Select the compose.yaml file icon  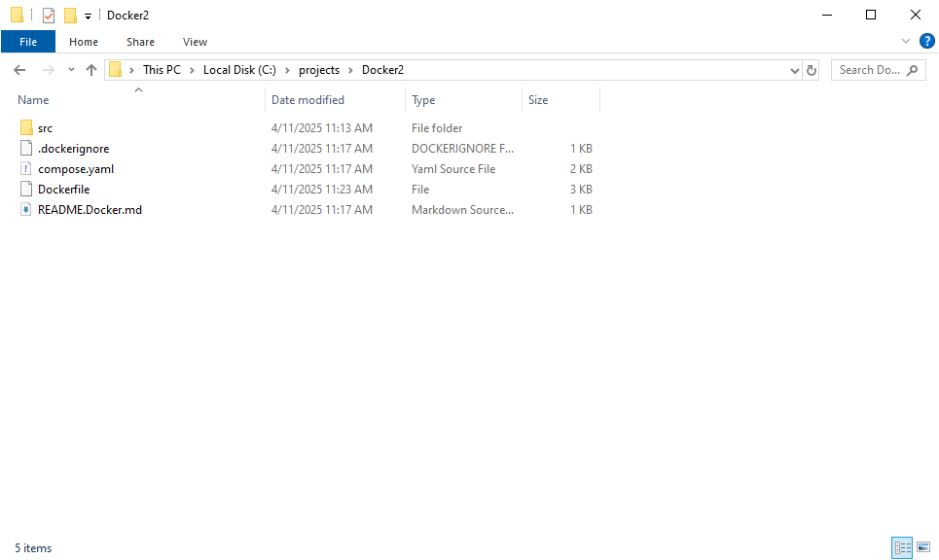point(25,168)
